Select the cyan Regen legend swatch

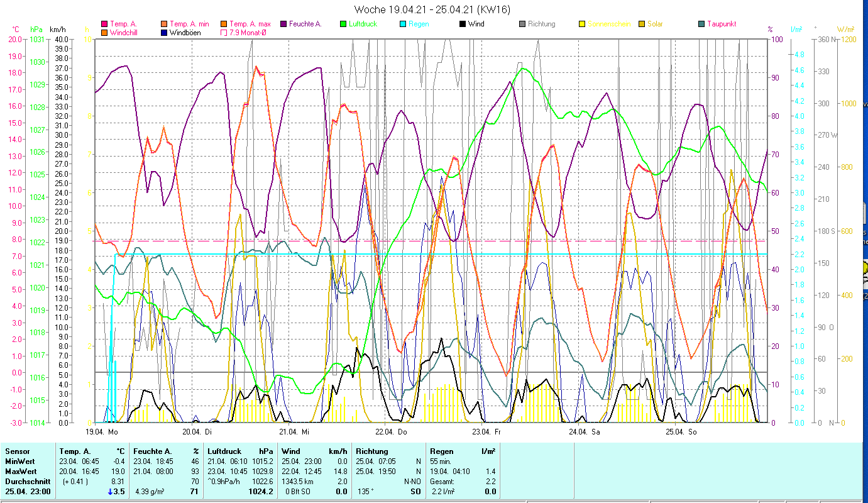point(402,24)
